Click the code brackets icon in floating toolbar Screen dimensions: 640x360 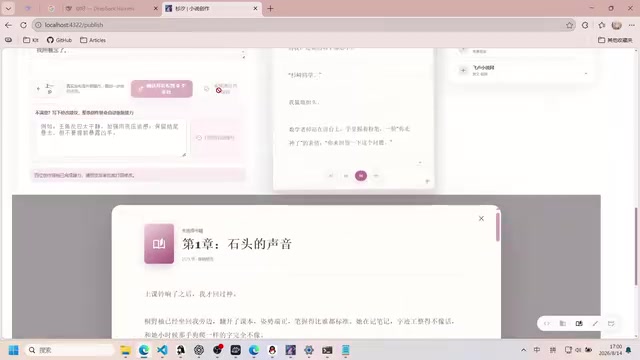click(x=547, y=323)
